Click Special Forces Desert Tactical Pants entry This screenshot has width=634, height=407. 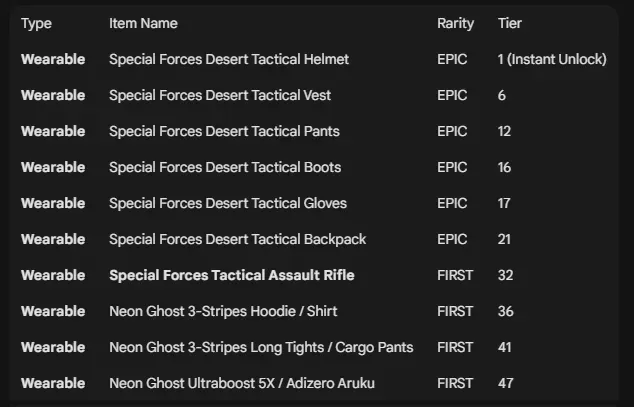(x=224, y=131)
